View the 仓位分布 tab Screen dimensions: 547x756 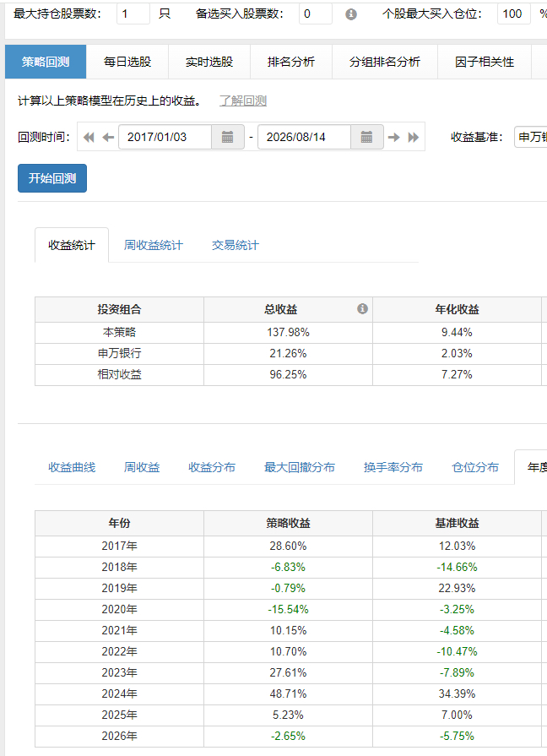[x=474, y=467]
